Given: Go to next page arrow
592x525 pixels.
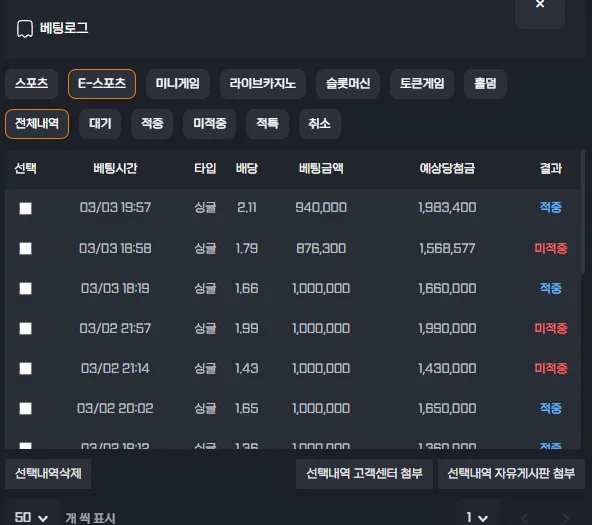Looking at the screenshot, I should 565,518.
